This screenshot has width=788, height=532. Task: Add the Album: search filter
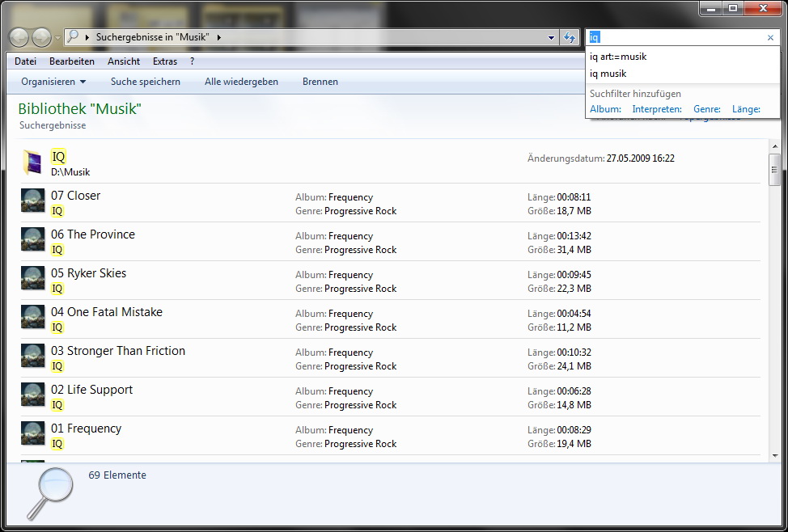tap(605, 109)
